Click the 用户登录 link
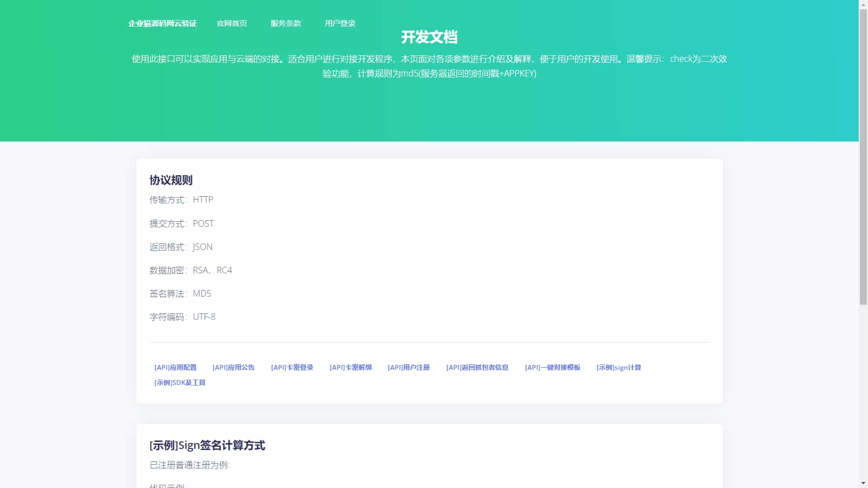This screenshot has height=488, width=868. click(340, 23)
